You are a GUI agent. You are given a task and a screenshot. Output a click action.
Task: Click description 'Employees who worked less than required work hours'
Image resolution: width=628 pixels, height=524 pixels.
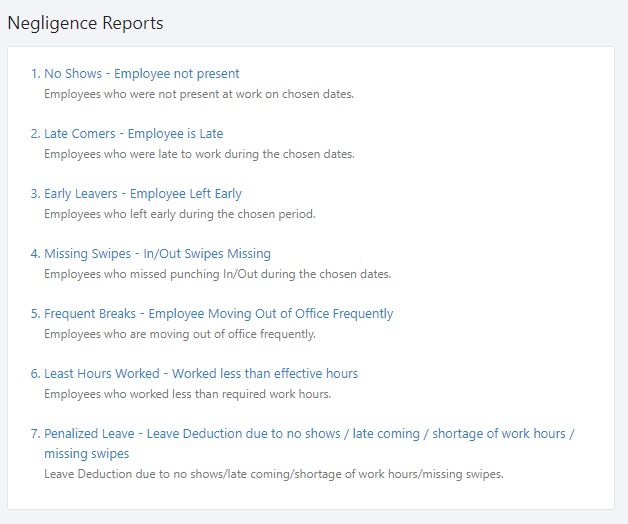coord(187,394)
